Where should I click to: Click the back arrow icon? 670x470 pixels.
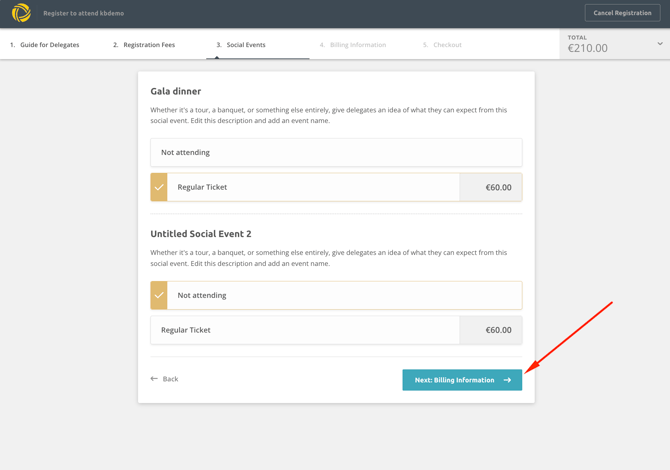tap(154, 379)
